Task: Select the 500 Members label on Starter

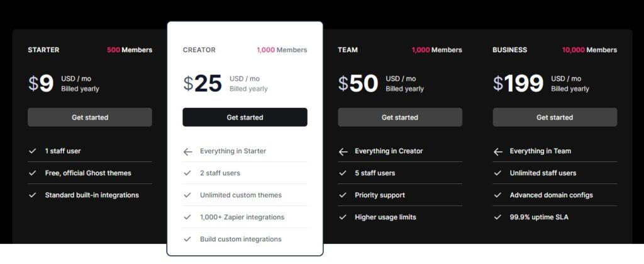Action: point(130,50)
